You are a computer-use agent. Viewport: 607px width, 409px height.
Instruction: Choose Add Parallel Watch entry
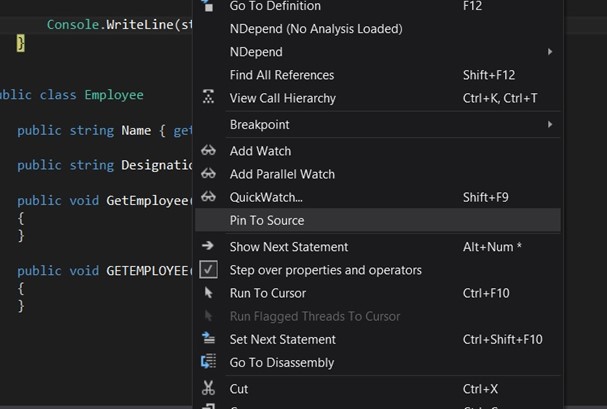coord(377,174)
